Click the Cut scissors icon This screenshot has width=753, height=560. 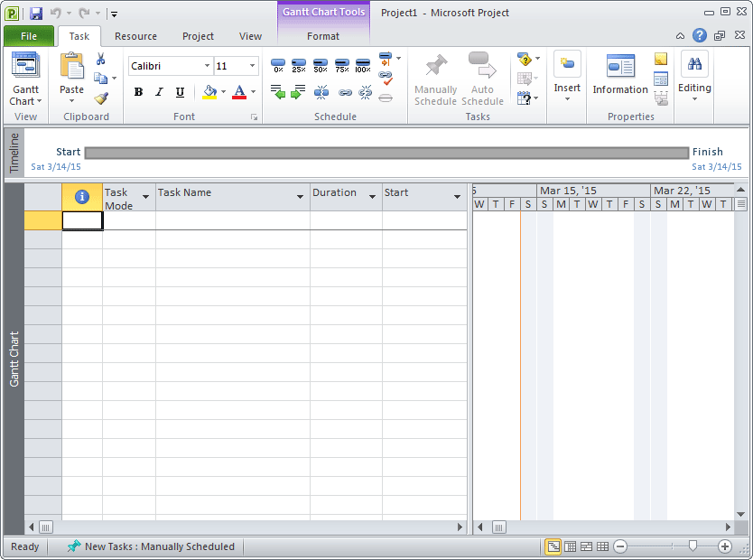coord(100,59)
